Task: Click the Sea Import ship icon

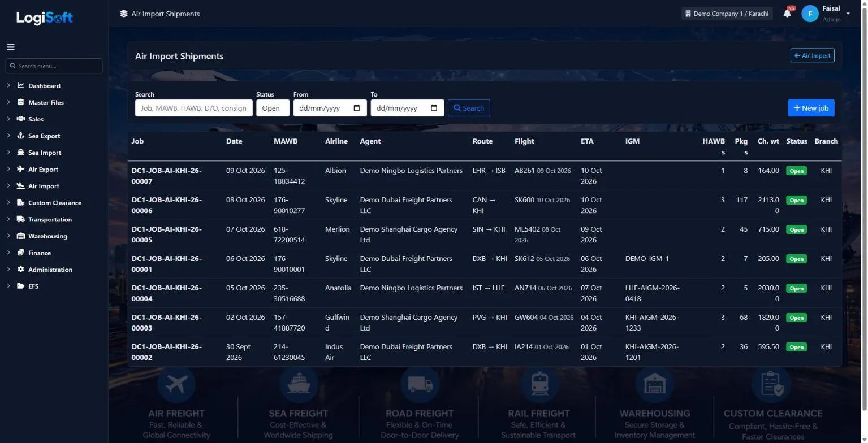Action: pyautogui.click(x=21, y=153)
